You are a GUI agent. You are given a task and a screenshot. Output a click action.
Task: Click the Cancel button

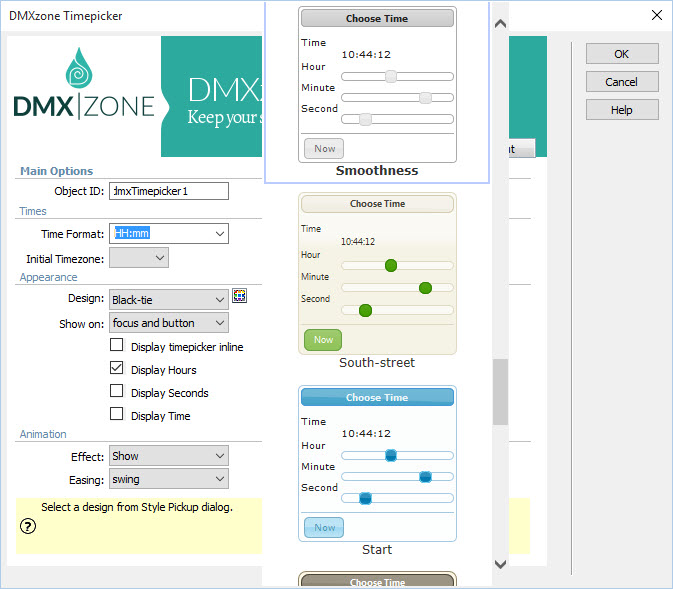(x=622, y=82)
